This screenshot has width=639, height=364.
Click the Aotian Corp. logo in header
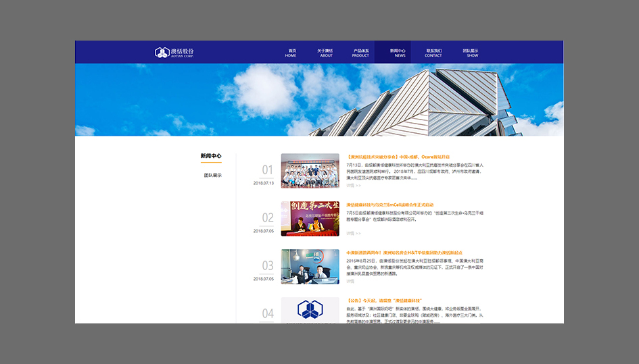(x=174, y=53)
